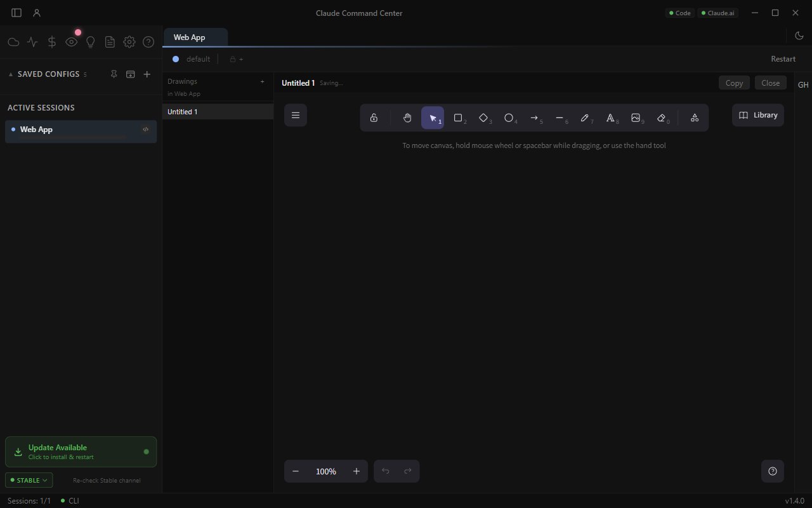Open the more shapes tools icon

(x=695, y=117)
